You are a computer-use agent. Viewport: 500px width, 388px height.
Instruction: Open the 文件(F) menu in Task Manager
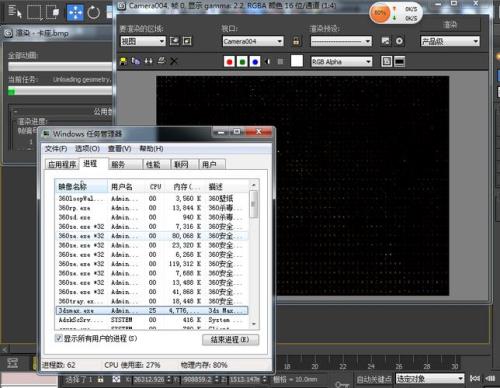click(56, 149)
